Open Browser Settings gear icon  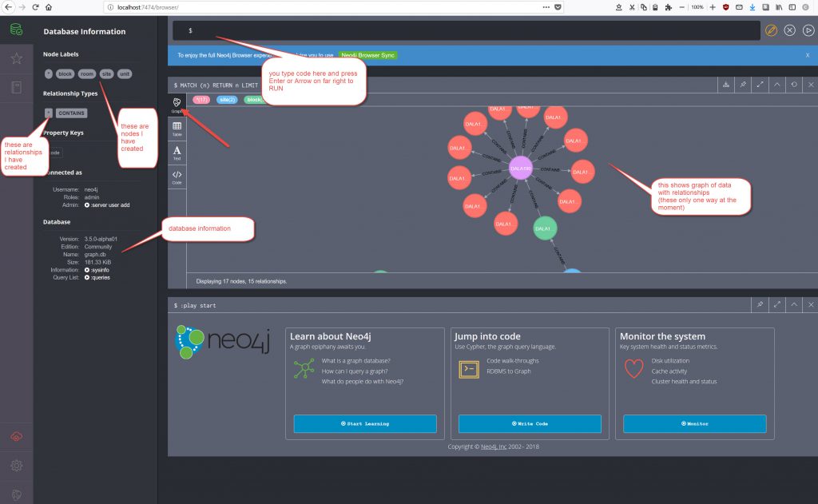pyautogui.click(x=16, y=465)
